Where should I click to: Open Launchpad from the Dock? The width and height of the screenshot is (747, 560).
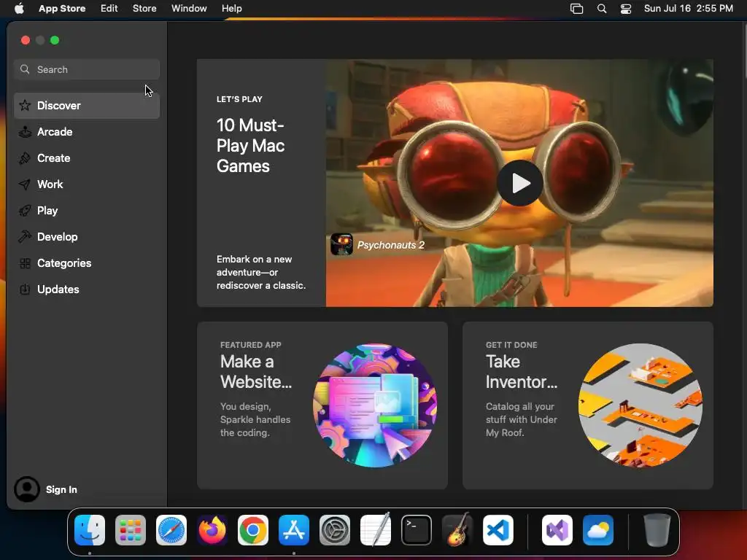[131, 529]
